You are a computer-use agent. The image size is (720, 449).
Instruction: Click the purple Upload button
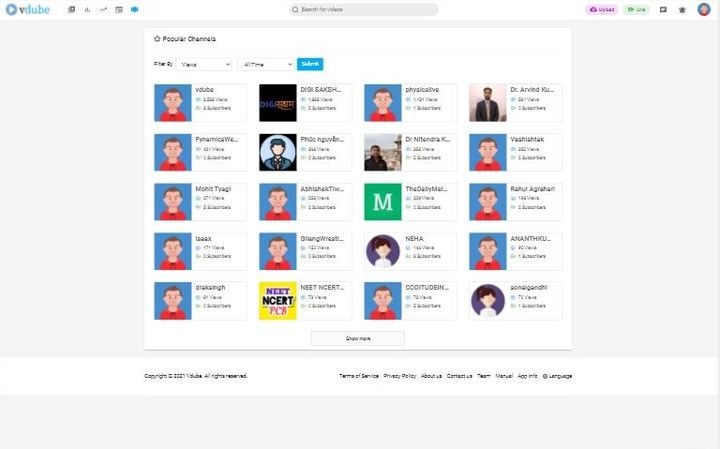[x=602, y=9]
